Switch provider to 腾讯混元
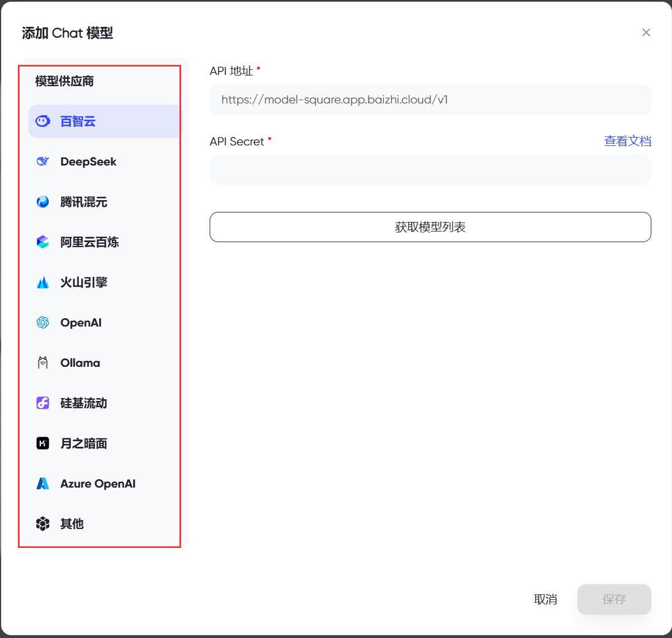 pos(84,202)
